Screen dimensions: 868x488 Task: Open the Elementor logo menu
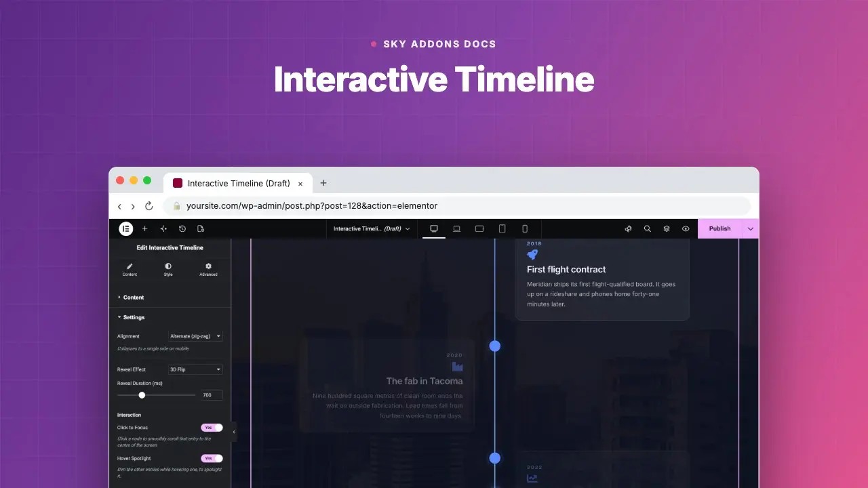pos(125,228)
